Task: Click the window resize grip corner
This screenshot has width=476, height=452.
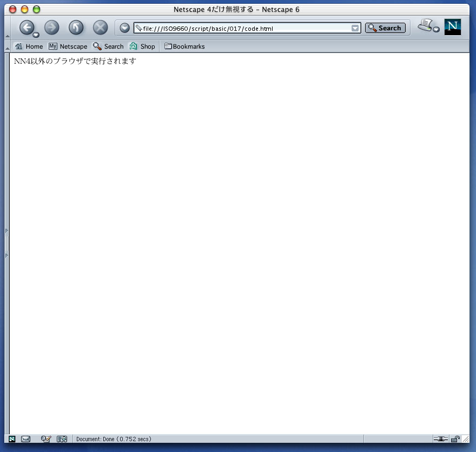Action: pyautogui.click(x=465, y=439)
